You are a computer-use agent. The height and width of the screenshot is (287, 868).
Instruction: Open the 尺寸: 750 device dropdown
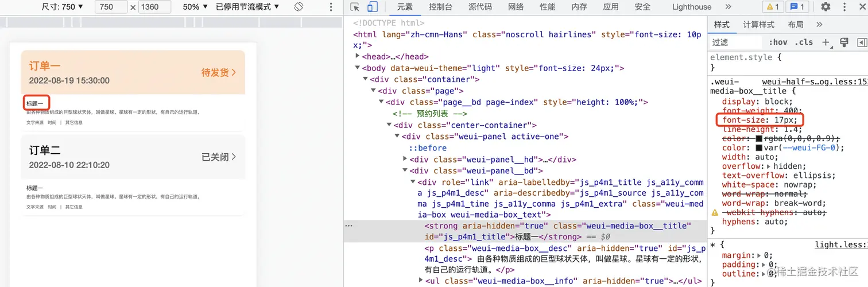tap(63, 7)
